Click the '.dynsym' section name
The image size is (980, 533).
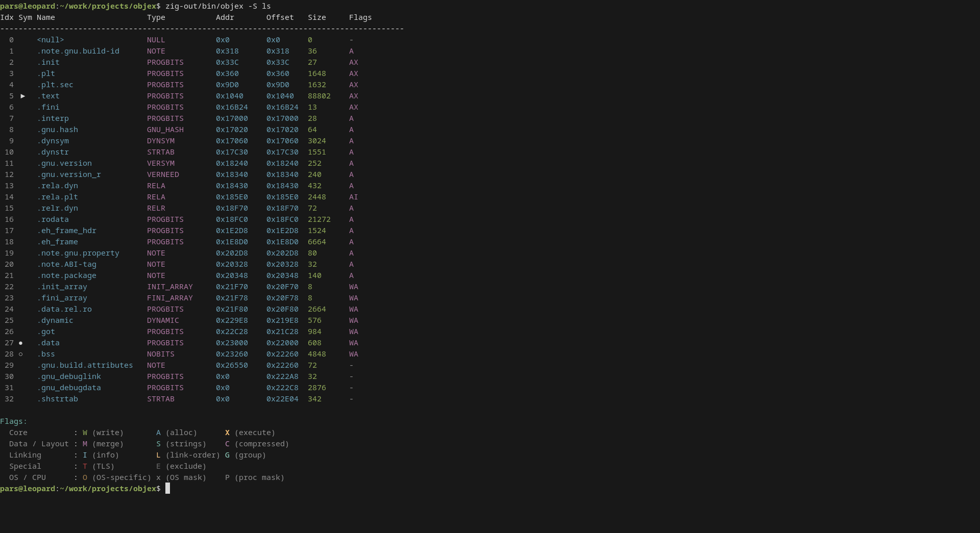(x=53, y=141)
